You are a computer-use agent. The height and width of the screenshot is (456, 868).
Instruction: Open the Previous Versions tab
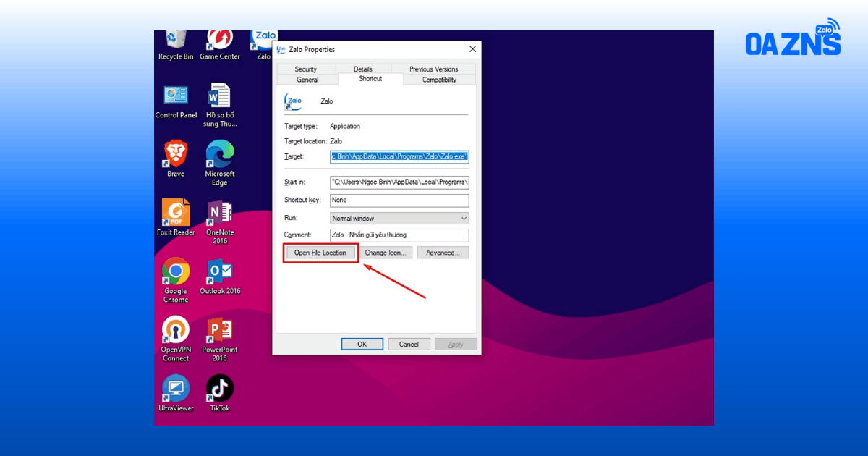(434, 69)
